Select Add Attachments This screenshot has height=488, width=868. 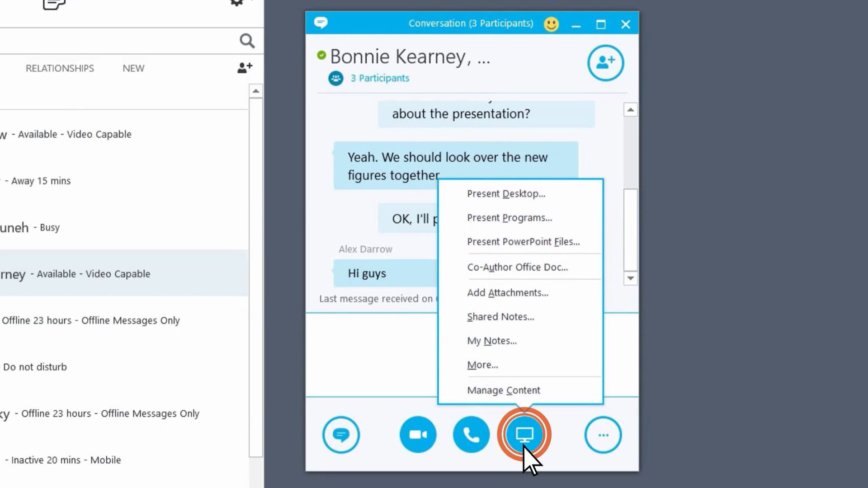tap(508, 292)
